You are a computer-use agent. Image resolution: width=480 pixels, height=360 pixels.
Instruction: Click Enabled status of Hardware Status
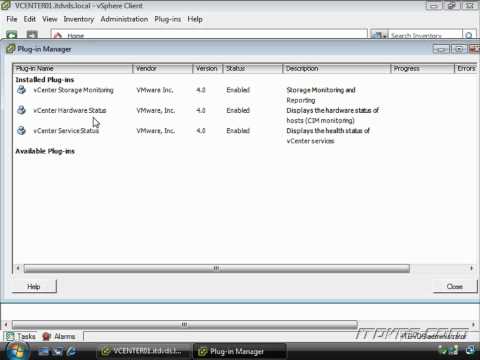coord(238,110)
